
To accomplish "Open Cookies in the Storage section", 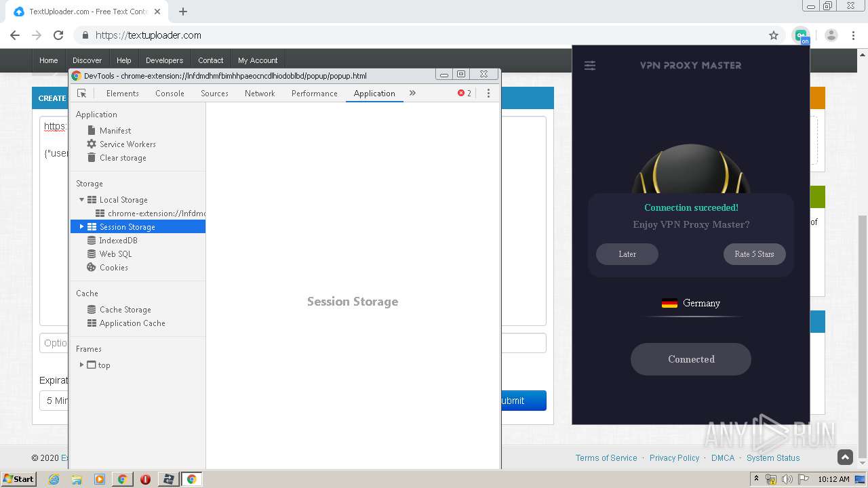I will click(113, 268).
